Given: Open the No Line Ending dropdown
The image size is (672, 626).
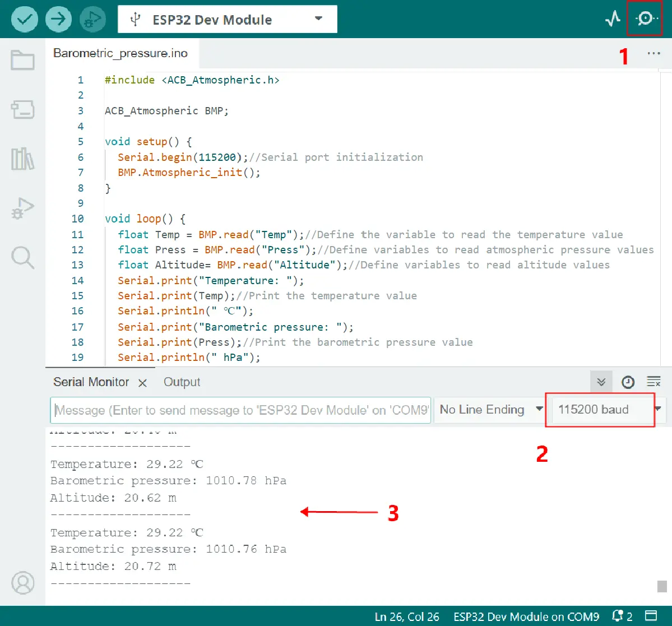Looking at the screenshot, I should click(490, 410).
